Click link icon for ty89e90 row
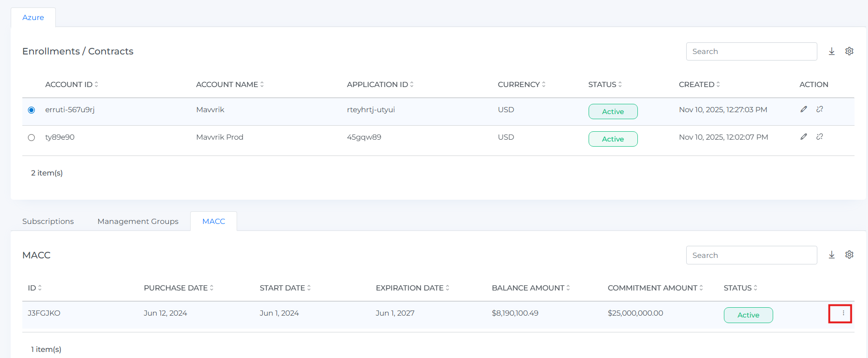Screen dimensions: 868x358 [x=820, y=137]
